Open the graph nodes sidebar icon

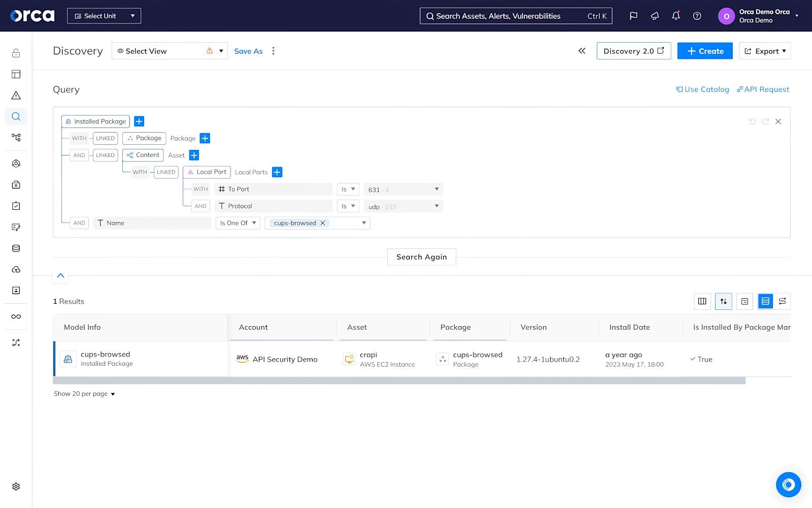(x=16, y=138)
